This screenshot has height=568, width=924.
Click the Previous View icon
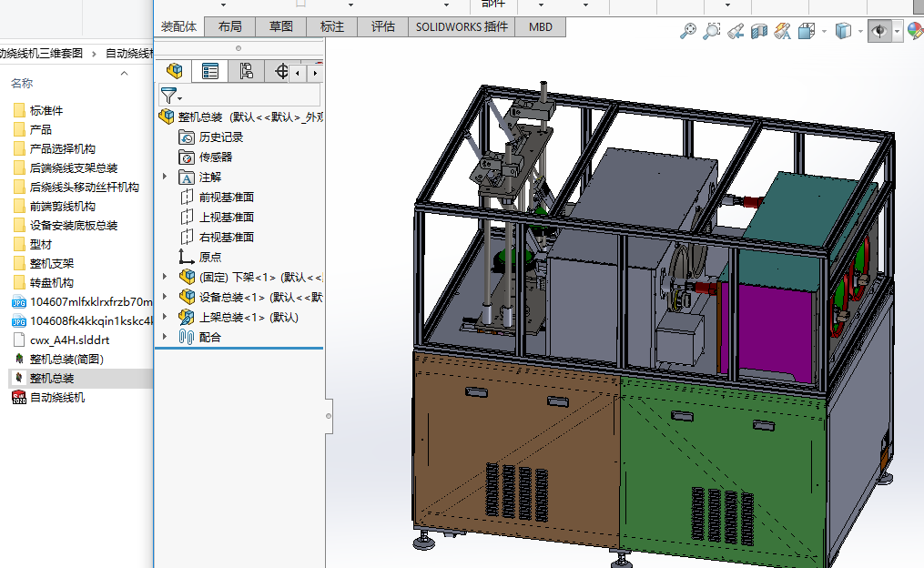(x=736, y=32)
